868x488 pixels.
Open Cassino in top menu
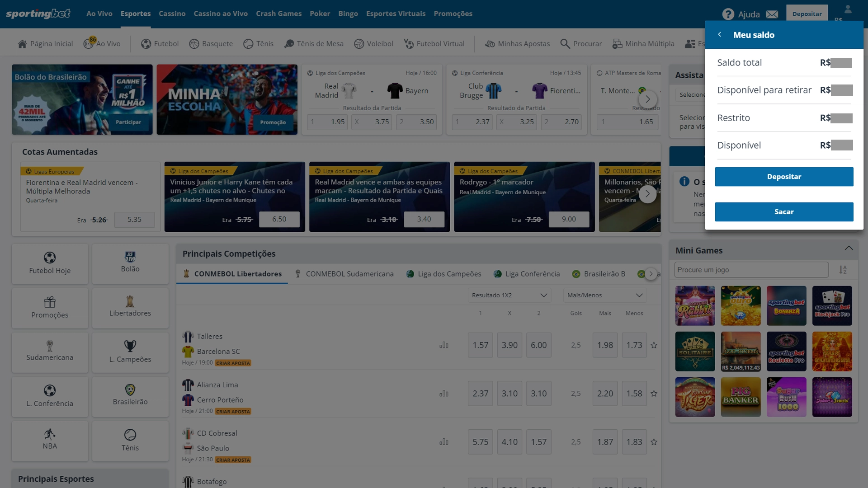172,14
